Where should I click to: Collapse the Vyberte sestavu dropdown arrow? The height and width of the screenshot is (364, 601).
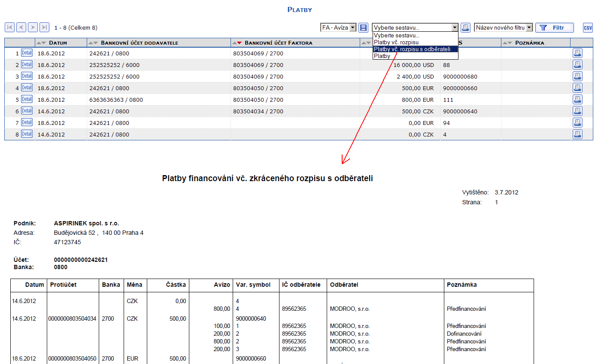pos(455,27)
